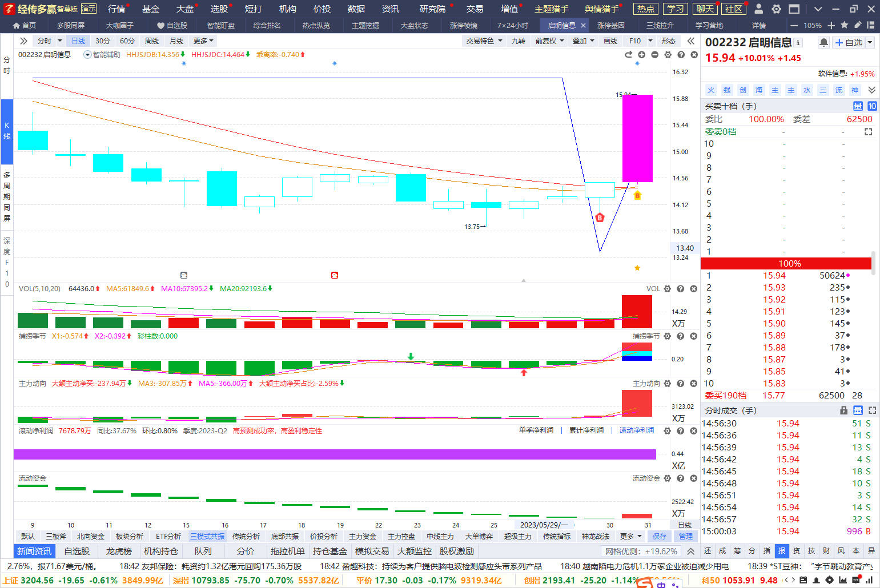This screenshot has width=880, height=588.
Task: Click the stock info 'i' icon beside 启明信息
Action: click(798, 43)
